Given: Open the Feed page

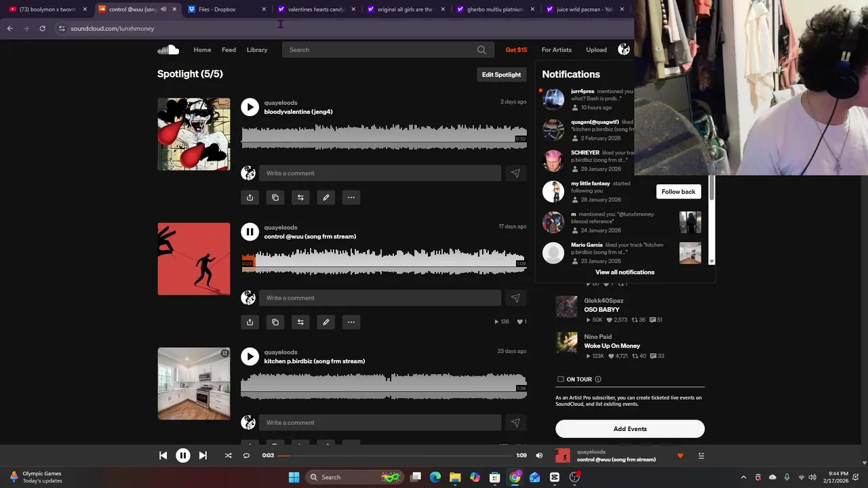Looking at the screenshot, I should pyautogui.click(x=229, y=49).
